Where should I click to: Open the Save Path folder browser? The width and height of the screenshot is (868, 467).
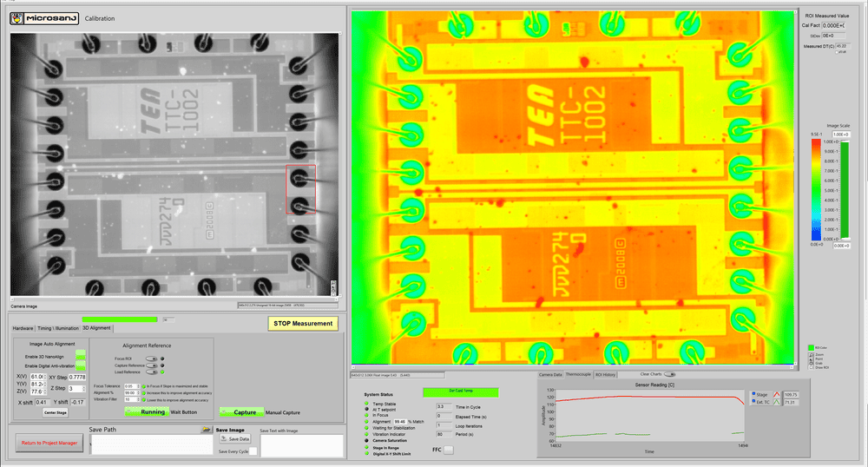pos(207,430)
